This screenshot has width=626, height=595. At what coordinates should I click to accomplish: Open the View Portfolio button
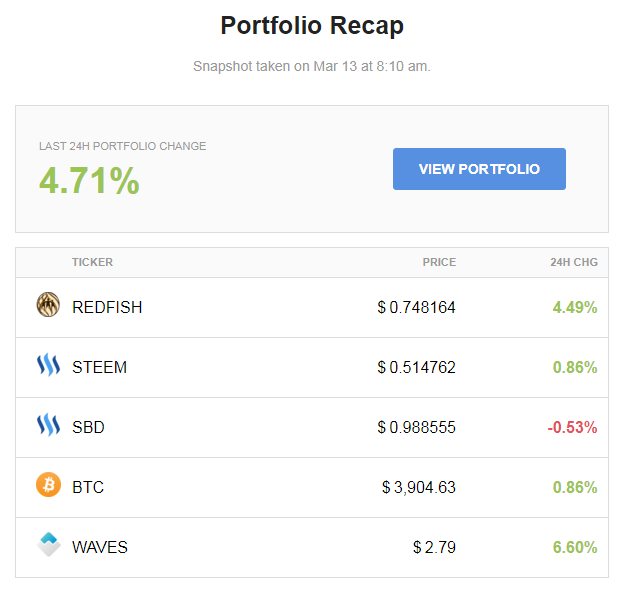point(479,169)
